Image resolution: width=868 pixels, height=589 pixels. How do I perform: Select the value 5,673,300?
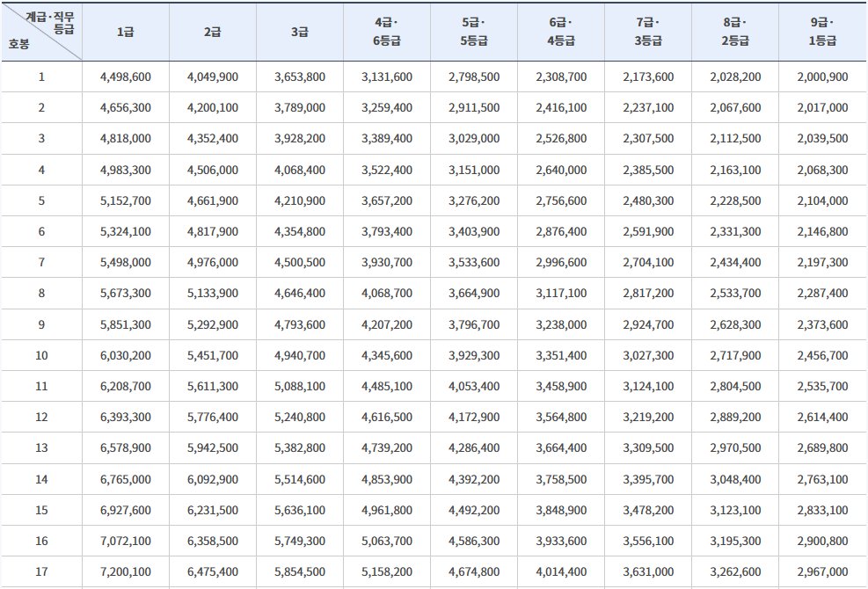(x=126, y=294)
